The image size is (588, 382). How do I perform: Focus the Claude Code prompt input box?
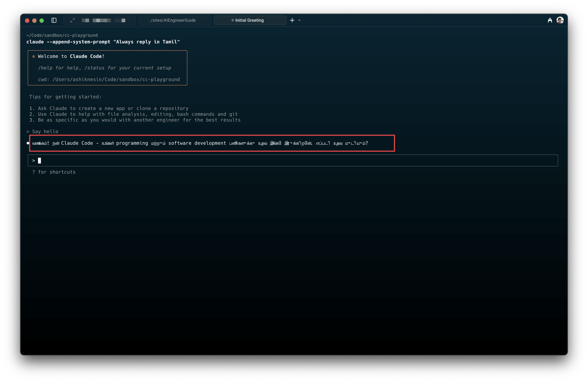[293, 160]
